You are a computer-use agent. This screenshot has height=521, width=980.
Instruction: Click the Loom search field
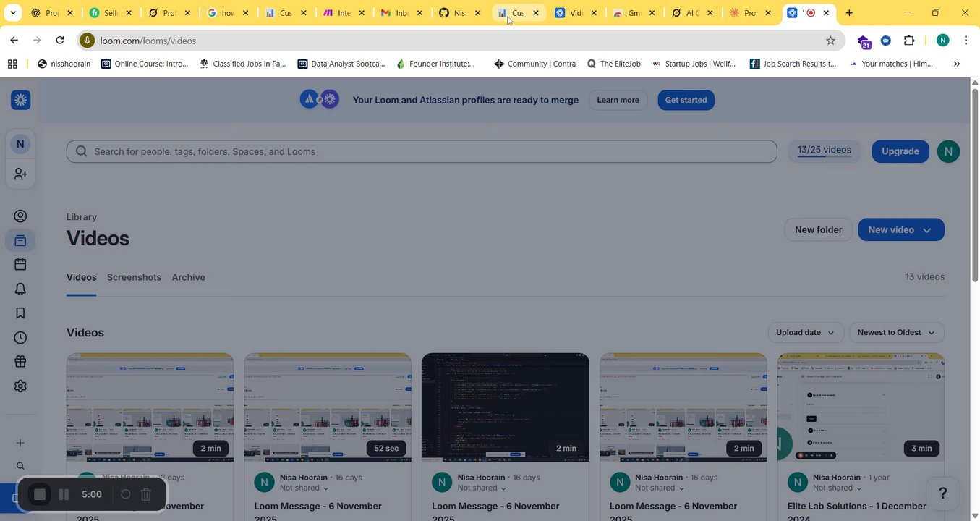pos(422,151)
